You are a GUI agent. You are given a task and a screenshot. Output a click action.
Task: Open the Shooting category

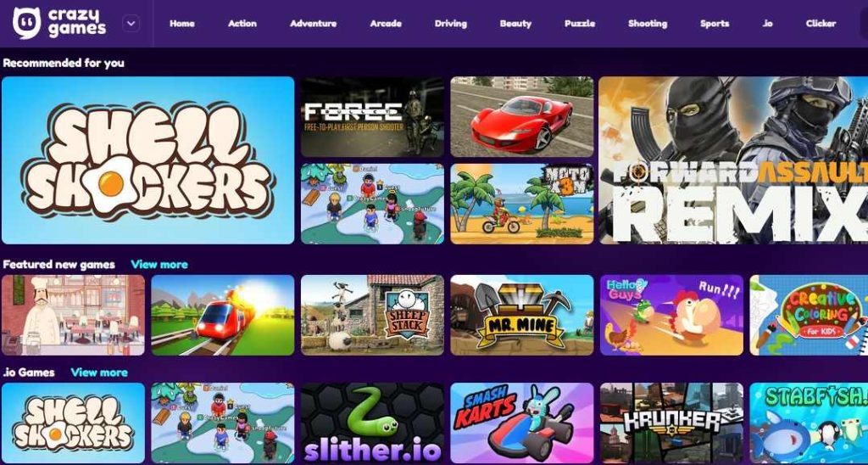point(648,23)
